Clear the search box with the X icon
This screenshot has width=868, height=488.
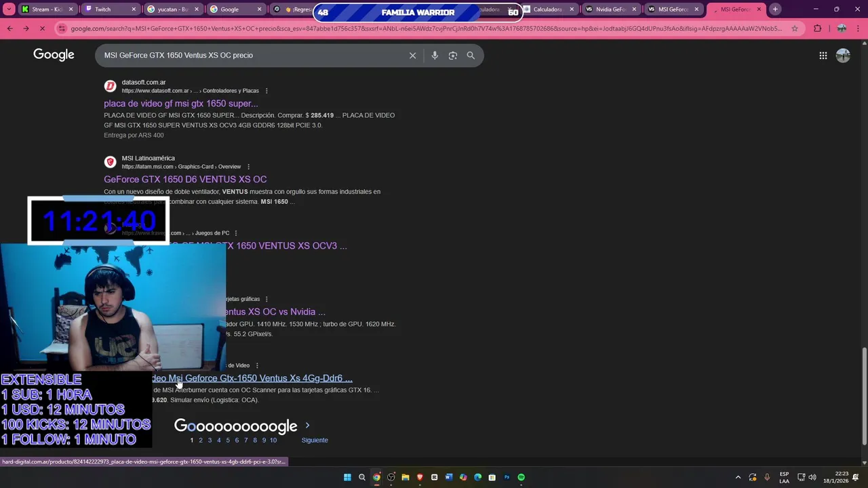click(x=412, y=56)
